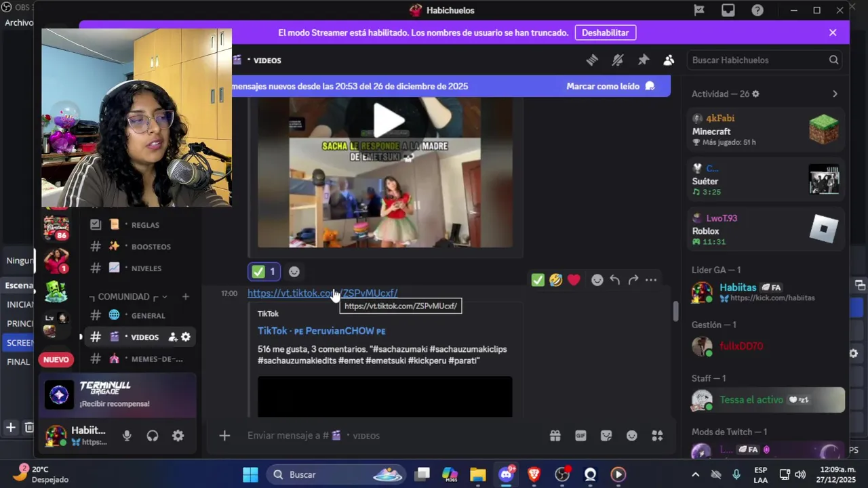
Task: Click Marcar como leído
Action: (610, 86)
